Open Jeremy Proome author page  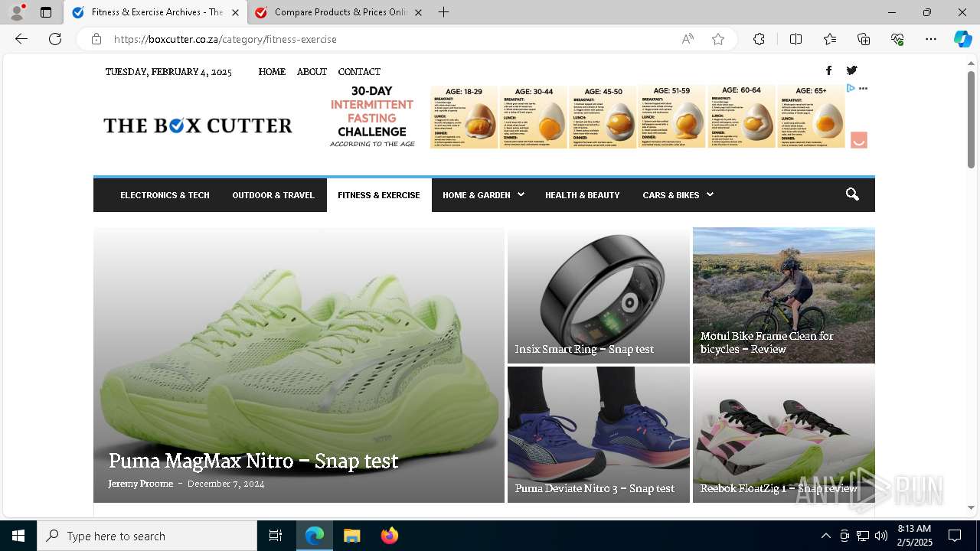pos(141,484)
